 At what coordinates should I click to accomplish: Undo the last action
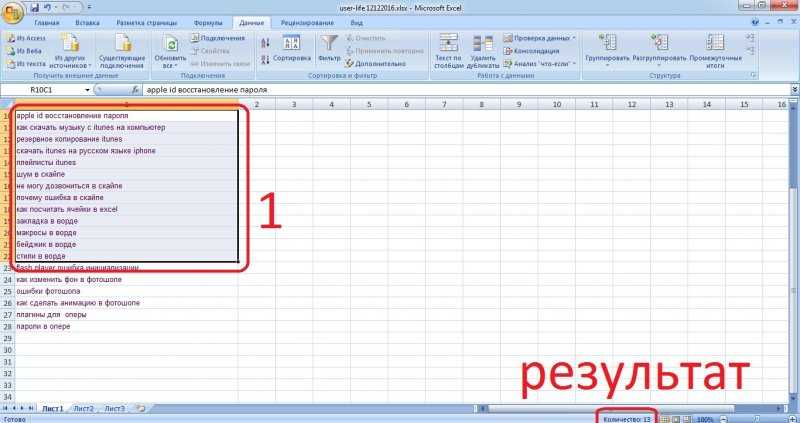tap(48, 7)
